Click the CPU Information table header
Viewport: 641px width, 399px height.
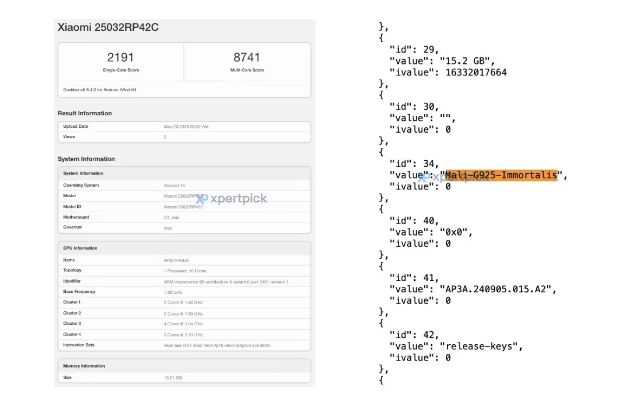(184, 248)
